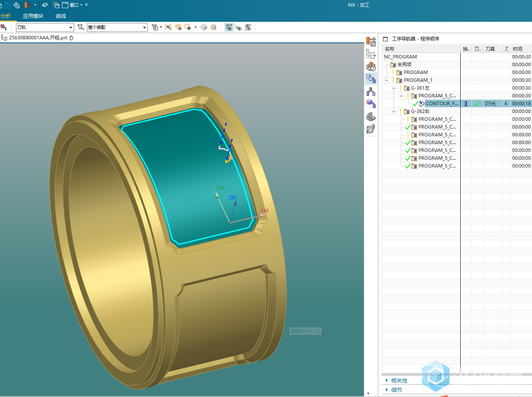Click the switch window icon
The width and height of the screenshot is (532, 397).
[x=56, y=5]
